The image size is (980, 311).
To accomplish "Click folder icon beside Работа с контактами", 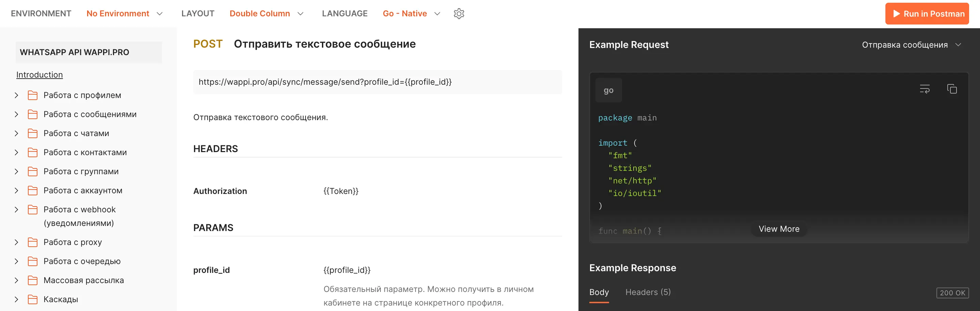I will pyautogui.click(x=33, y=152).
